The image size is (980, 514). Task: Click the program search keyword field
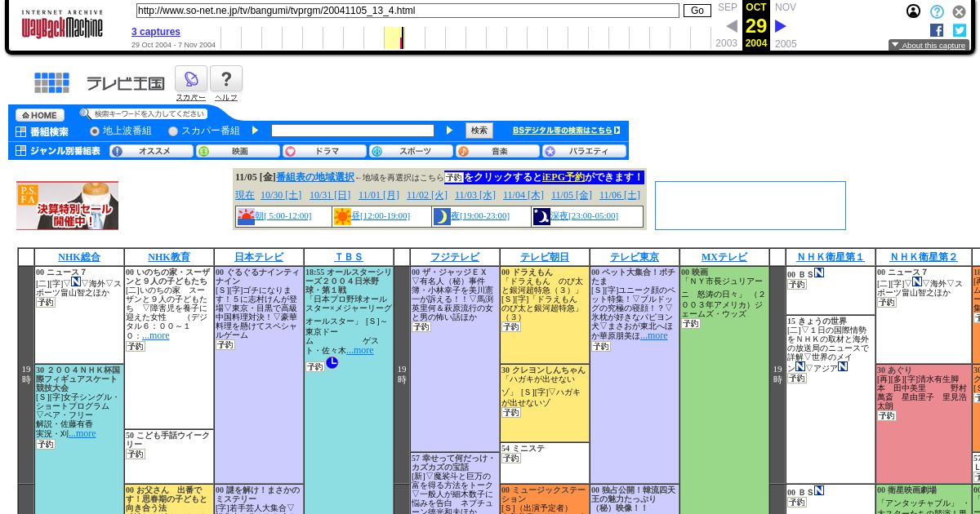(353, 131)
